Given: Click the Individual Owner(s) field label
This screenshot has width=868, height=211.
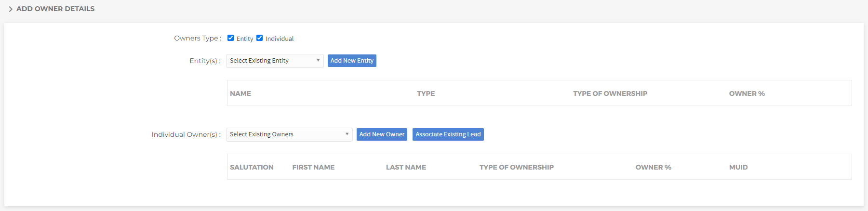Looking at the screenshot, I should [186, 134].
